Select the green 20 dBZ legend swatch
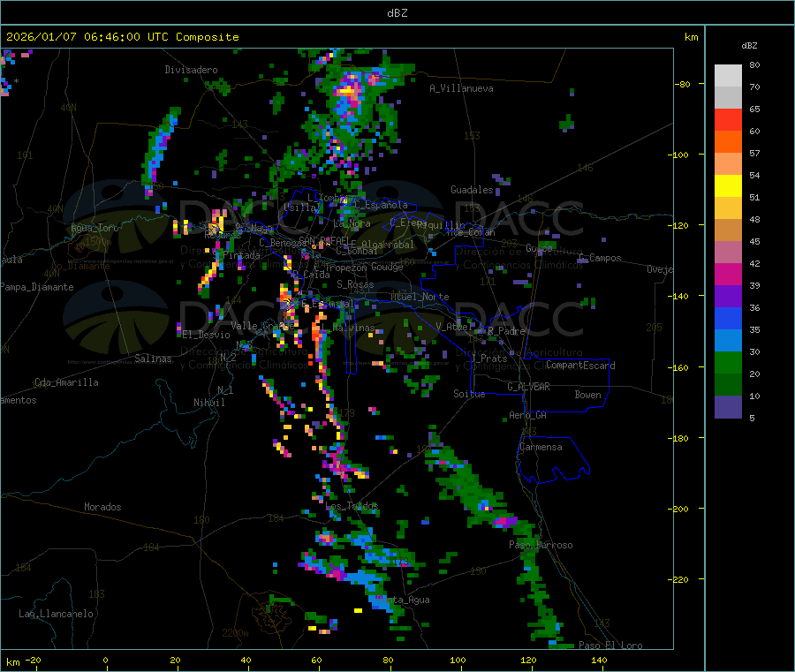795x672 pixels. pyautogui.click(x=728, y=362)
